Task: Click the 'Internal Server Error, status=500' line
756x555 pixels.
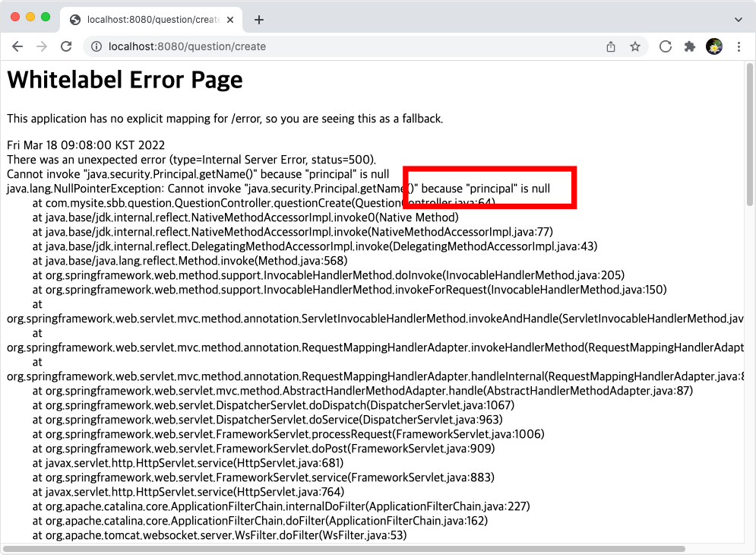Action: coord(191,160)
